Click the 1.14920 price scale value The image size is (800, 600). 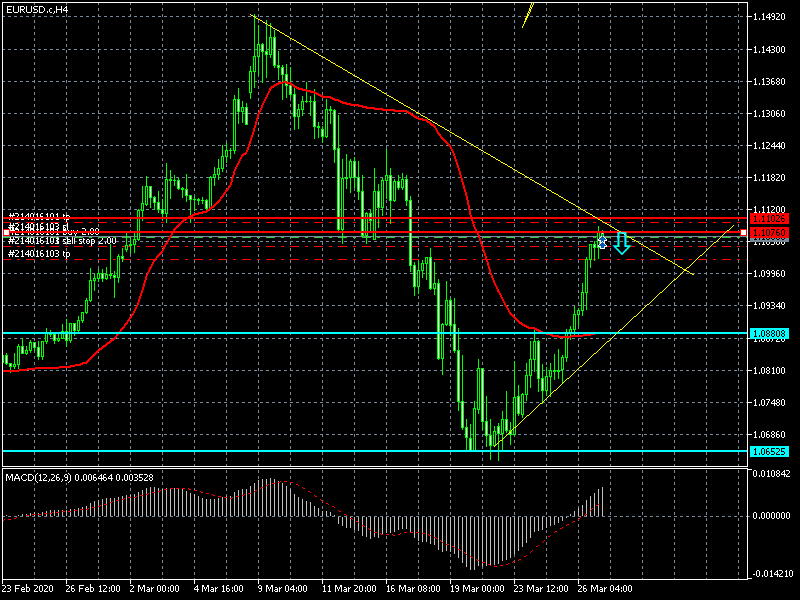(769, 17)
